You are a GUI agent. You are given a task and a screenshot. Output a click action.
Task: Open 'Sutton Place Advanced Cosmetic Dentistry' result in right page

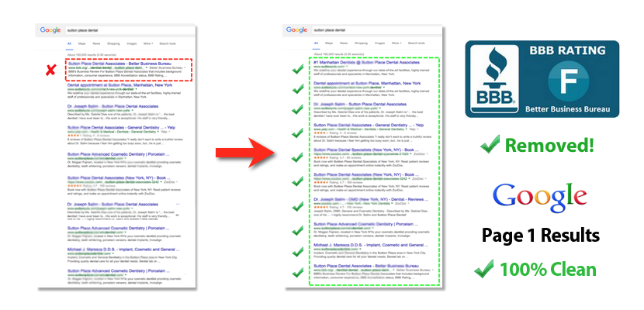[x=366, y=224]
